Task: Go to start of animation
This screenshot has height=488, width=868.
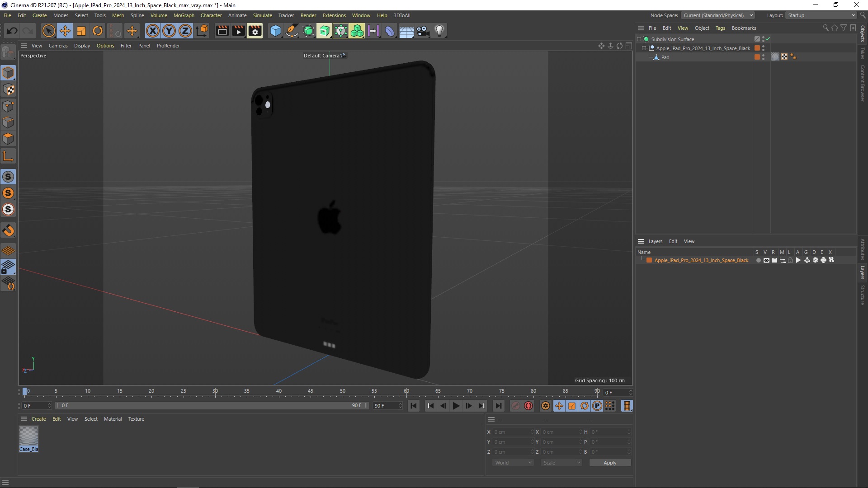Action: (x=414, y=406)
